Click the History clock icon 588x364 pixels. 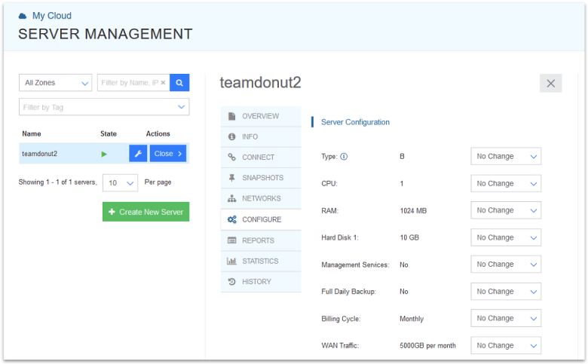(x=231, y=282)
